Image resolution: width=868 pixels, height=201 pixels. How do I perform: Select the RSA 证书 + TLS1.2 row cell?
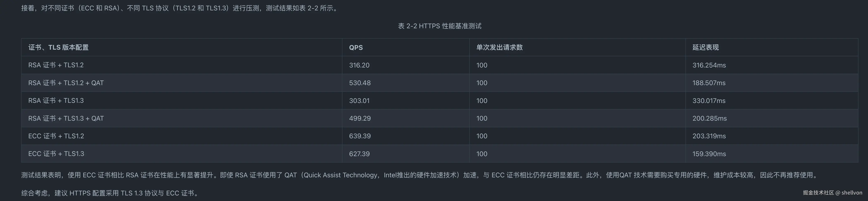click(56, 65)
